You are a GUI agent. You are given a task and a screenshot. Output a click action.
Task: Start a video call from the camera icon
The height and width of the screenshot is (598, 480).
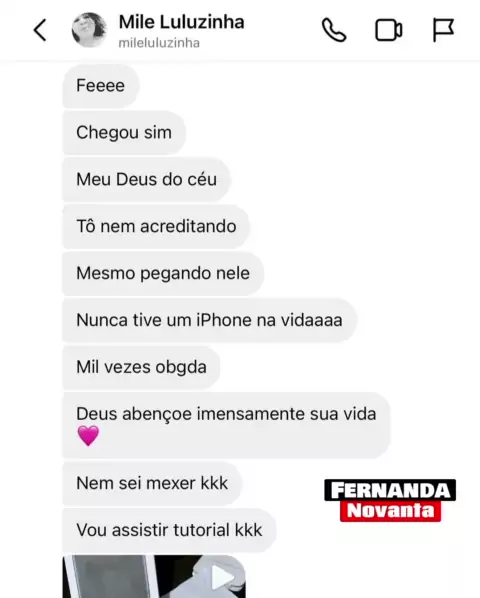point(388,30)
